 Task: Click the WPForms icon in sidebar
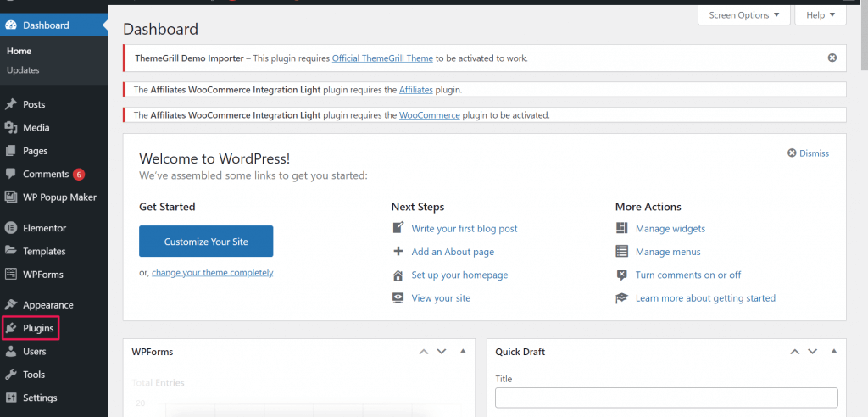click(x=10, y=274)
